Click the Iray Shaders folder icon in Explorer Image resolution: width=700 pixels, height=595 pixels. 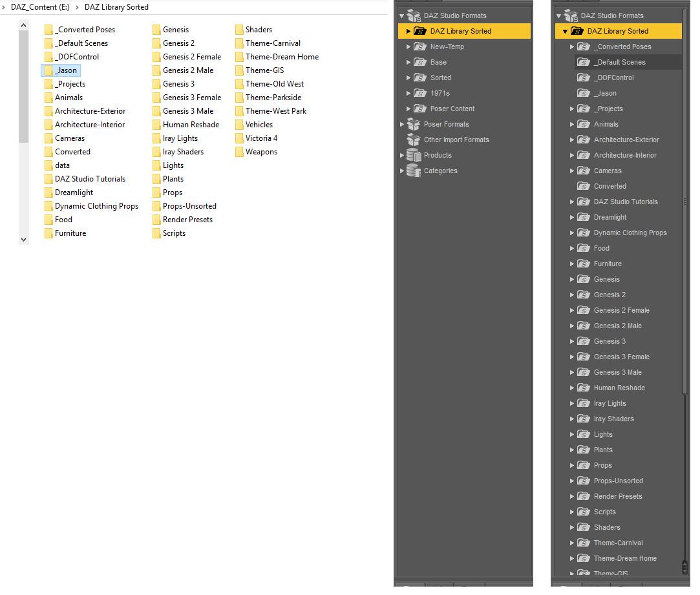tap(156, 152)
